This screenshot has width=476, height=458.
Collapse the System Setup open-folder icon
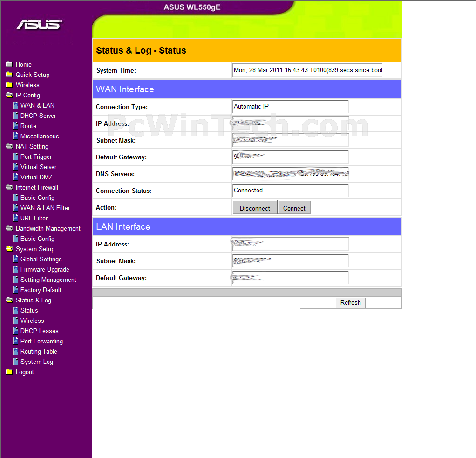[9, 249]
